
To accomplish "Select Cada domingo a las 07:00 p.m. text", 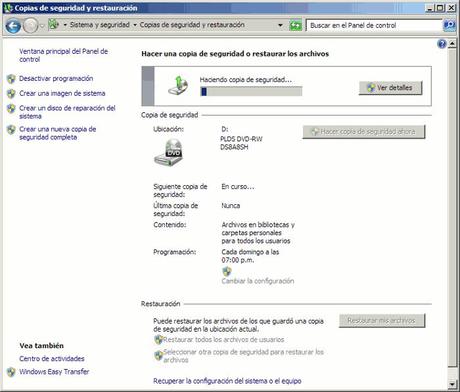I will pos(250,256).
